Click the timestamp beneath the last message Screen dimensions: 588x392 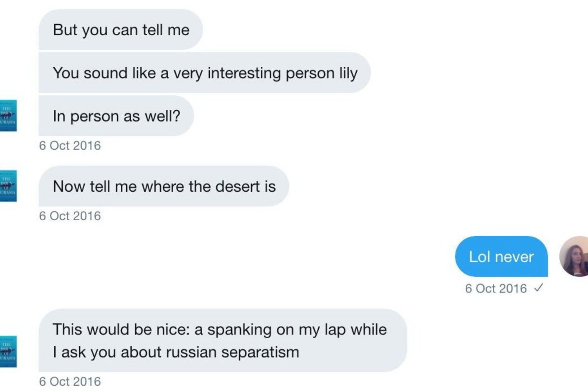(70, 381)
